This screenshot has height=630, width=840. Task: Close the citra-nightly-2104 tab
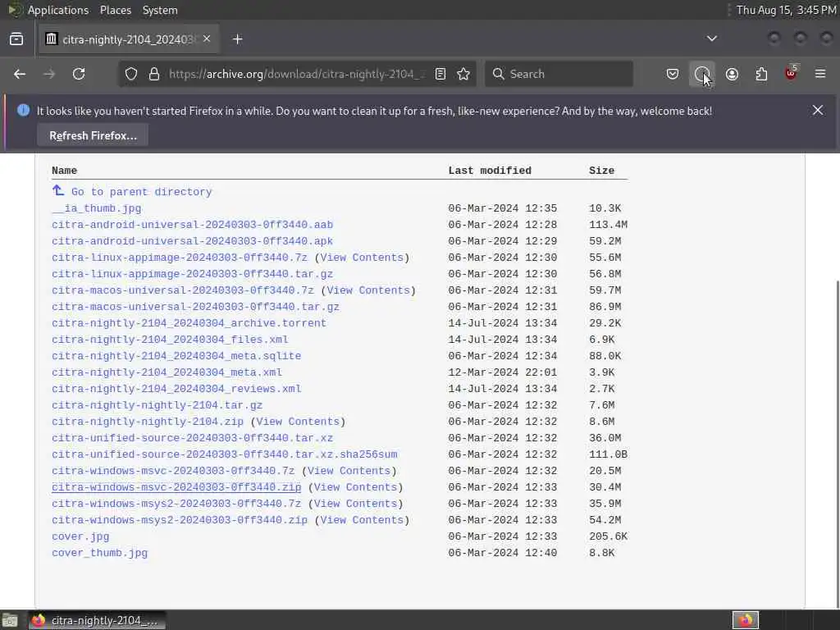(207, 39)
